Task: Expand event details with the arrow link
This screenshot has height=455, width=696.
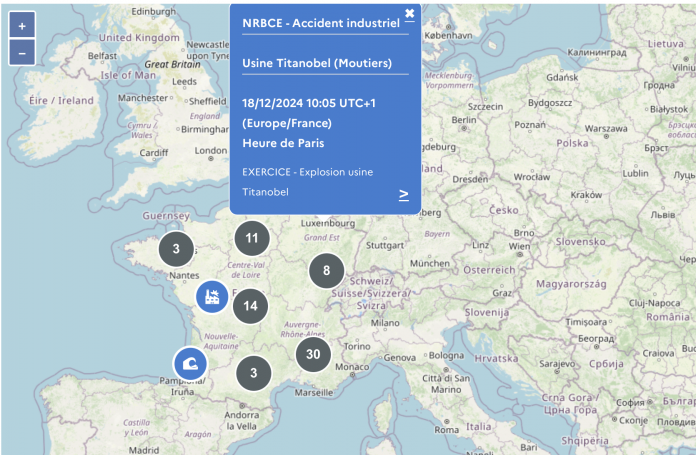Action: [404, 194]
